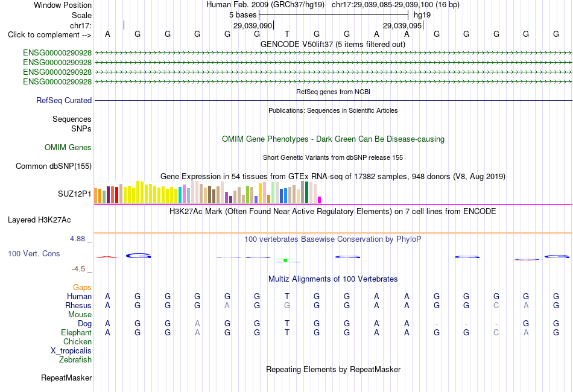Viewport: 573px width, 392px height.
Task: Open the 'H3K27Ac Mark' ENCODE track title
Action: [x=332, y=212]
